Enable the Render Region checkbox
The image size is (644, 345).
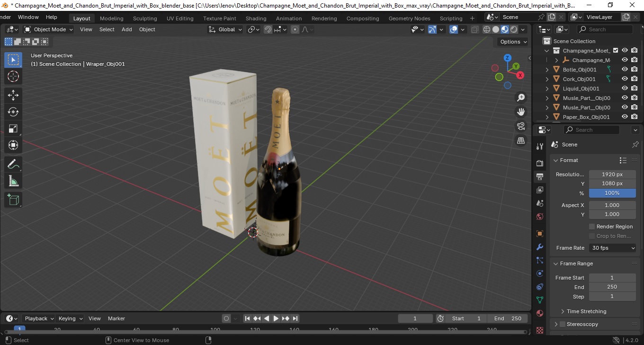click(592, 227)
